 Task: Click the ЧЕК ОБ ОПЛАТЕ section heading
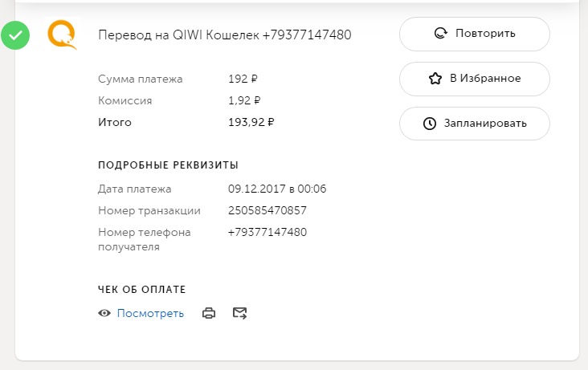pos(141,290)
